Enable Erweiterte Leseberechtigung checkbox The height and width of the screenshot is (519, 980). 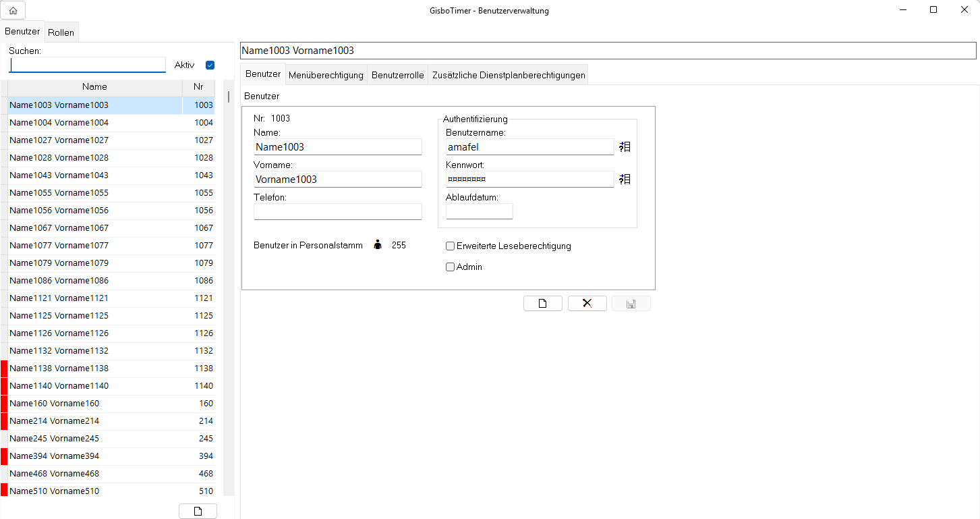450,246
